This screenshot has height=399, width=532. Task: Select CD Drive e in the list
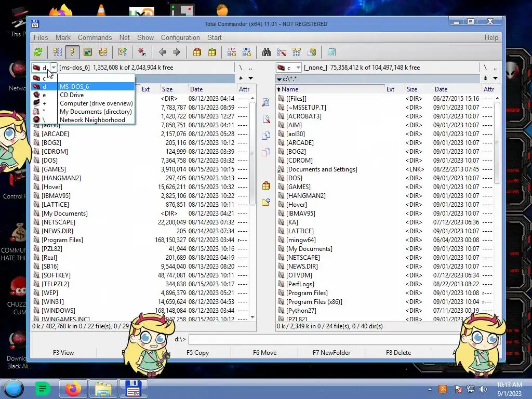(x=83, y=95)
